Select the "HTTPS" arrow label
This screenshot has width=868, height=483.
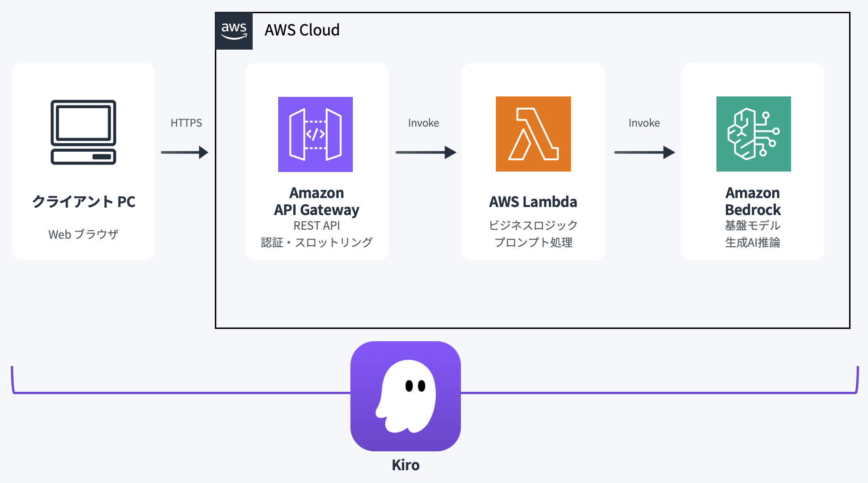[x=186, y=123]
